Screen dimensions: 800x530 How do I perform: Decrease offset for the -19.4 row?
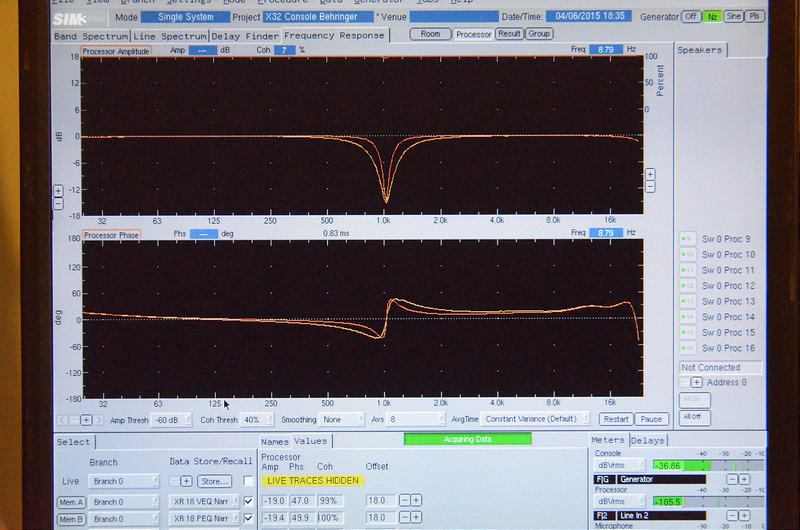pyautogui.click(x=404, y=517)
